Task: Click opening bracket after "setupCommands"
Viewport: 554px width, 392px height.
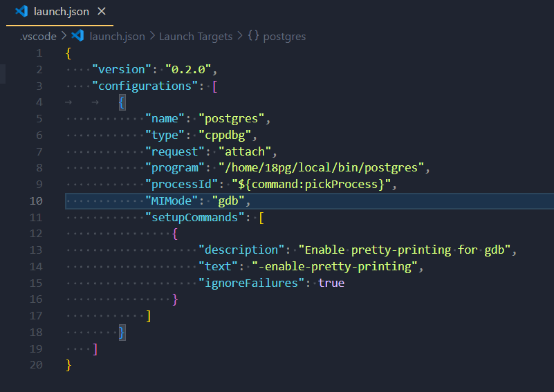Action: [261, 218]
